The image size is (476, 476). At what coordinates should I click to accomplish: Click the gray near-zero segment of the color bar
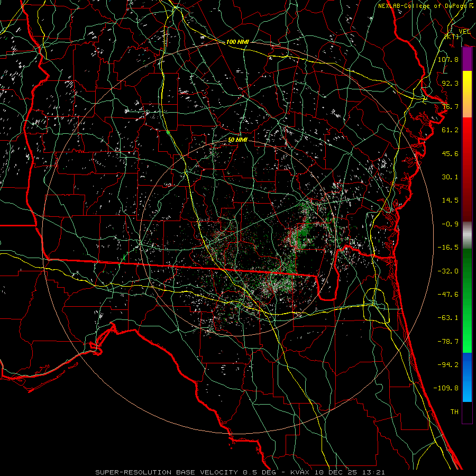[x=467, y=235]
